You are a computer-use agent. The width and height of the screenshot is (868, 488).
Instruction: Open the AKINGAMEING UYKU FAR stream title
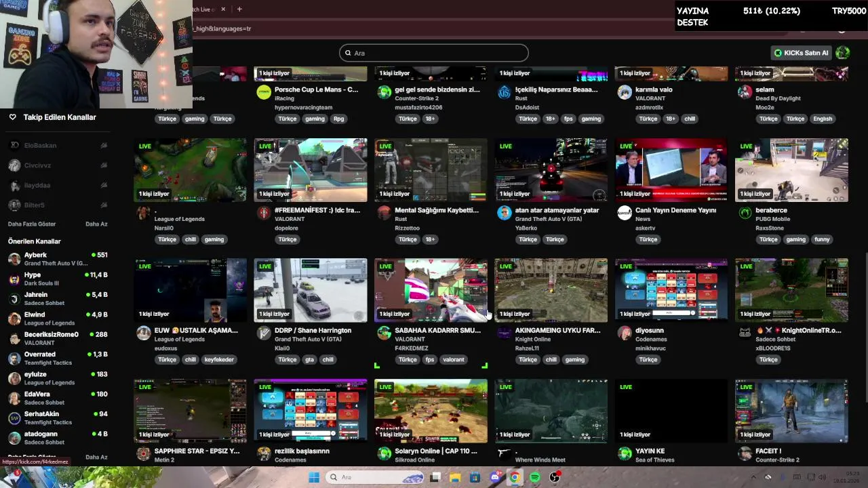click(557, 330)
